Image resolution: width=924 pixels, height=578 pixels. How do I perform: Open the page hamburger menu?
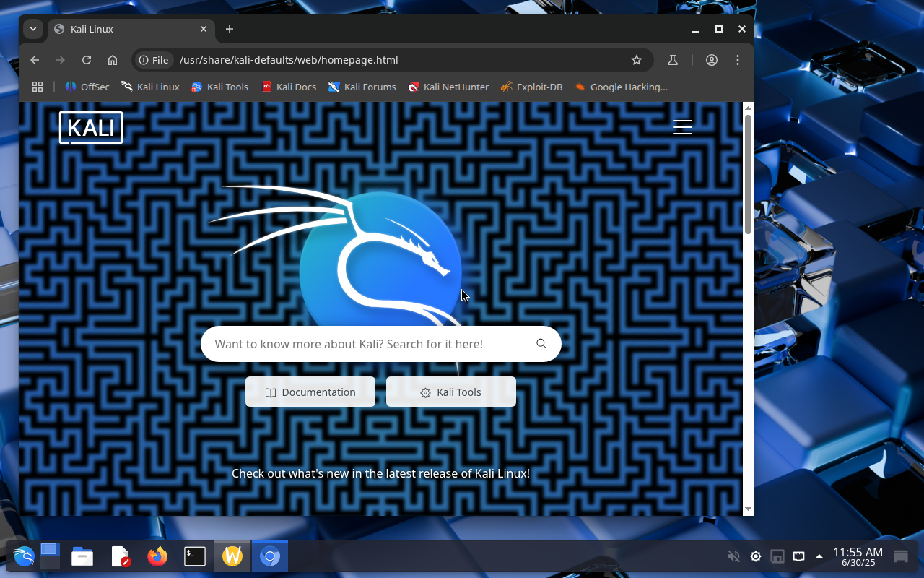click(682, 127)
